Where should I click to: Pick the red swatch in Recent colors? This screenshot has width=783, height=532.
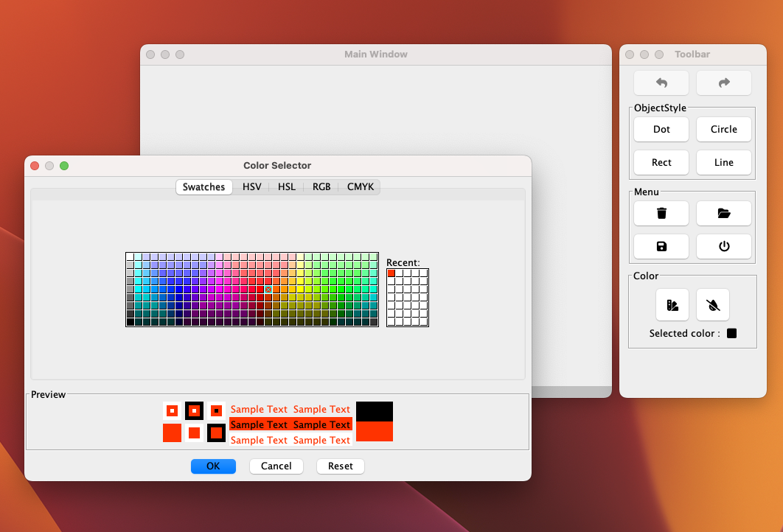click(391, 273)
